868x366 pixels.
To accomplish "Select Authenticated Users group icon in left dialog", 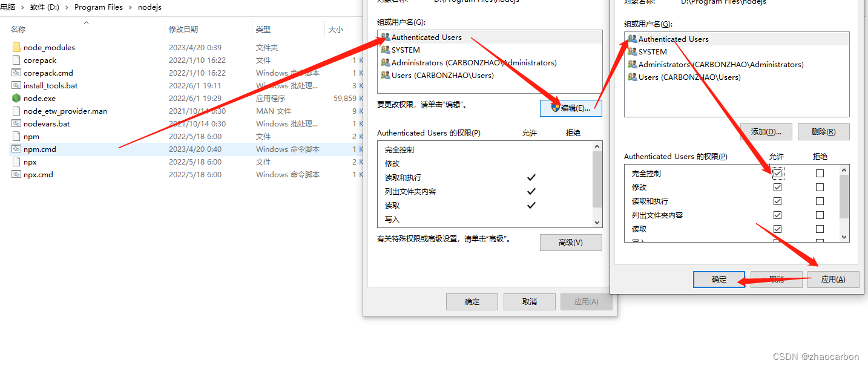I will [385, 37].
